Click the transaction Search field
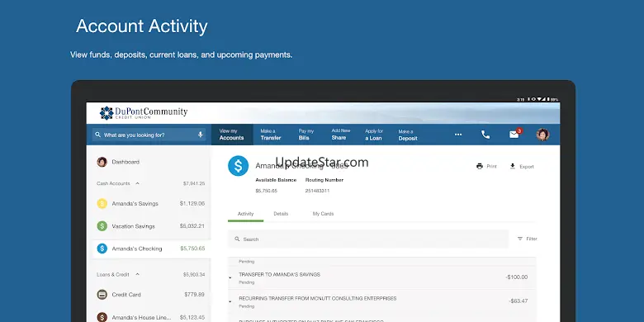 coord(368,239)
